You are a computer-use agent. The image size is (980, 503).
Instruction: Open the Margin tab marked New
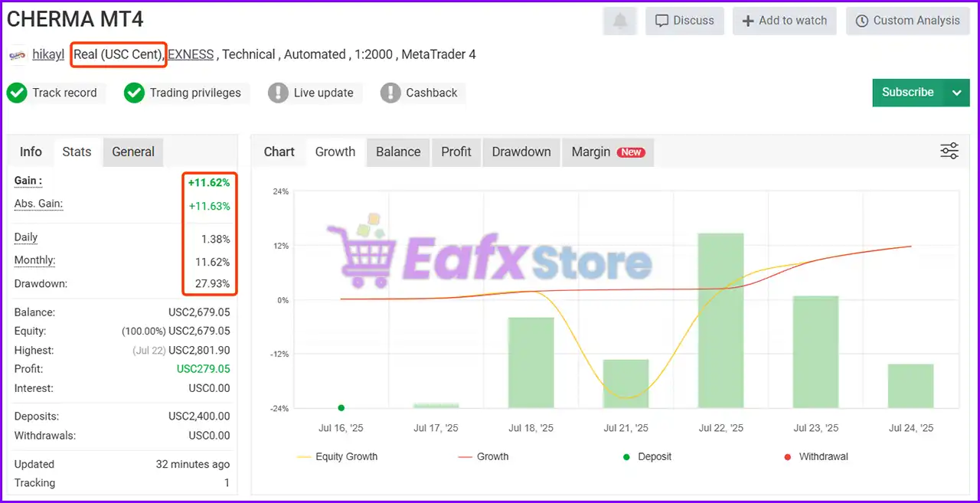(608, 152)
